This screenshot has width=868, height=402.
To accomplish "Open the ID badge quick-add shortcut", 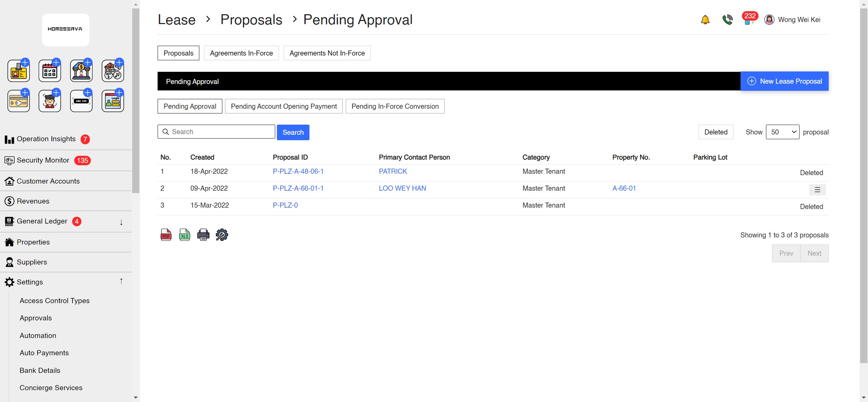I will click(18, 70).
